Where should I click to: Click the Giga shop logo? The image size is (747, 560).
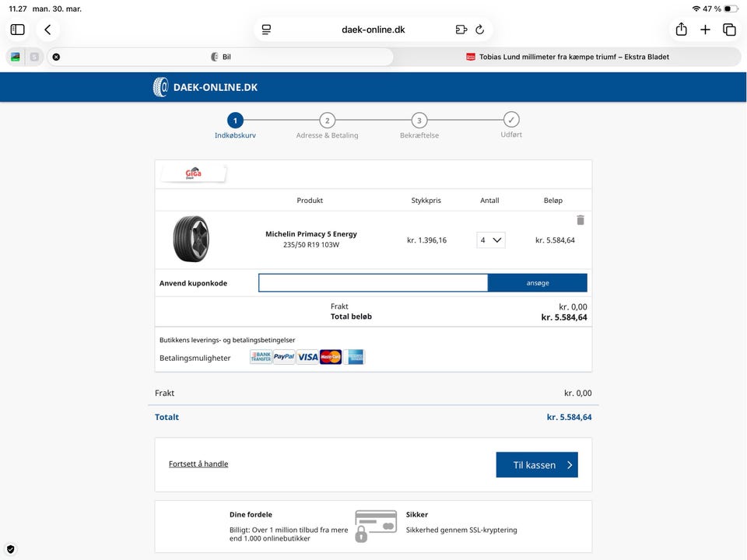pos(194,173)
